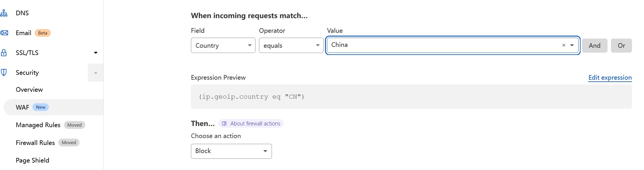Image resolution: width=644 pixels, height=170 pixels.
Task: Click the Edit expression link
Action: point(610,78)
